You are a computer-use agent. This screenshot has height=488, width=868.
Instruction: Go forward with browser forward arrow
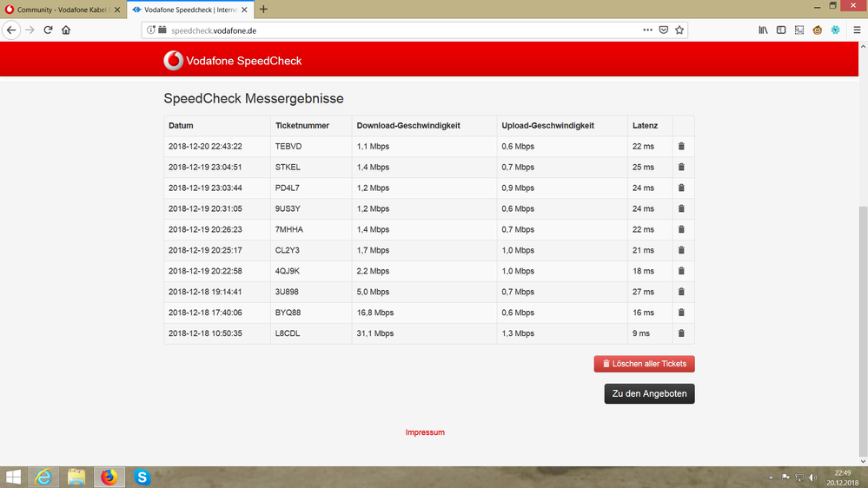coord(30,30)
